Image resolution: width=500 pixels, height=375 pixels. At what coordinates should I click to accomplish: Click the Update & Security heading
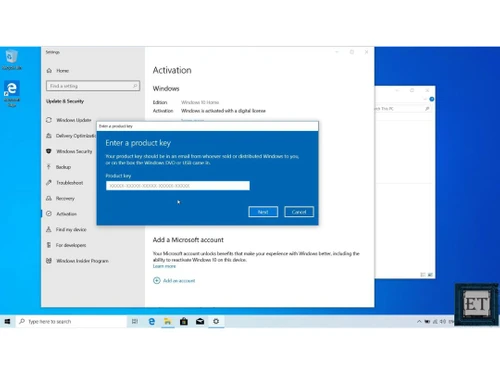[x=65, y=101]
